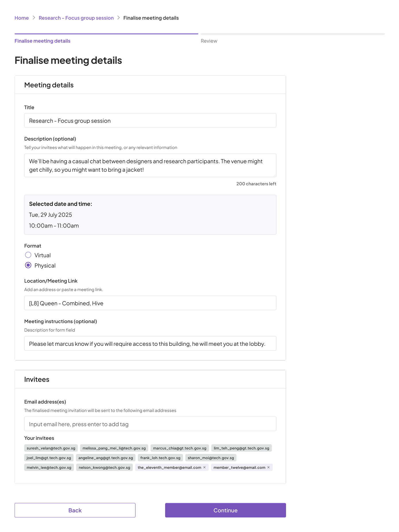Click the Continue button
This screenshot has height=532, width=399.
tap(225, 510)
